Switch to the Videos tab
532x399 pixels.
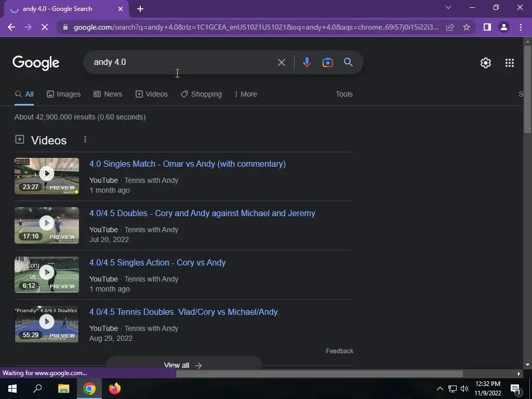[152, 94]
